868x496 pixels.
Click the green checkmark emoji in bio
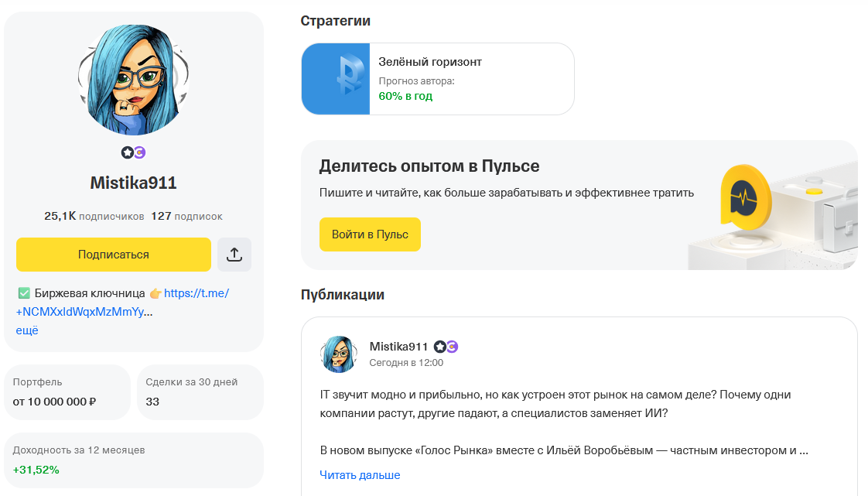(24, 292)
